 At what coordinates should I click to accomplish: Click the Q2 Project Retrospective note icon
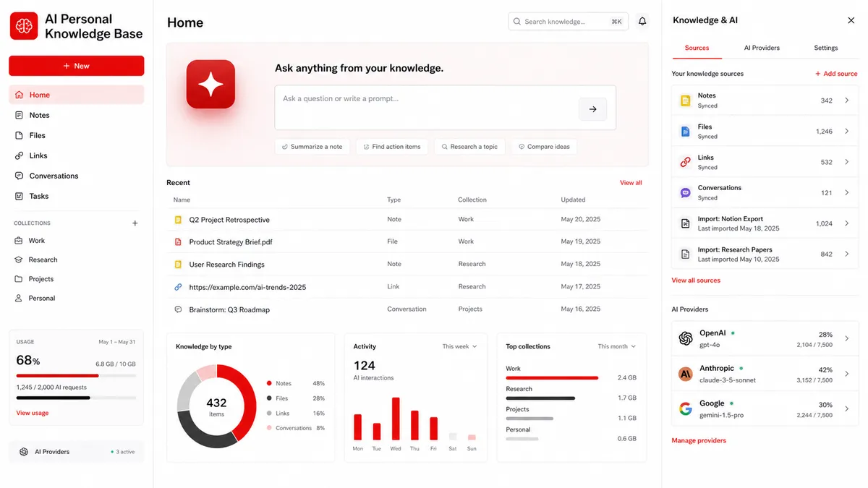coord(178,220)
